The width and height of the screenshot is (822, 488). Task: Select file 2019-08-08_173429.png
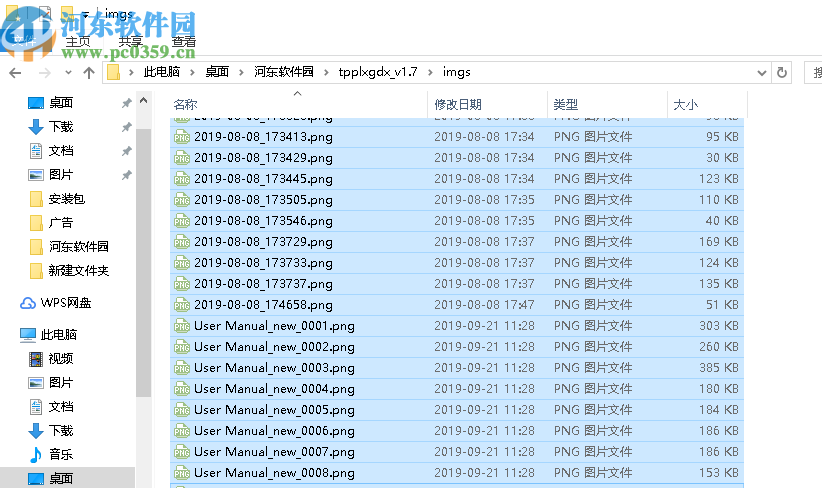[x=263, y=158]
